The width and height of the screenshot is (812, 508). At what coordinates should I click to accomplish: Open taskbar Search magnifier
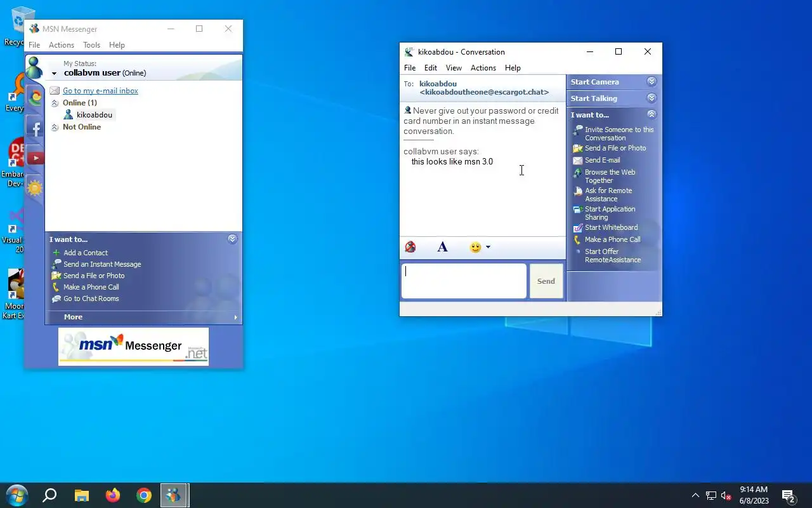[49, 495]
